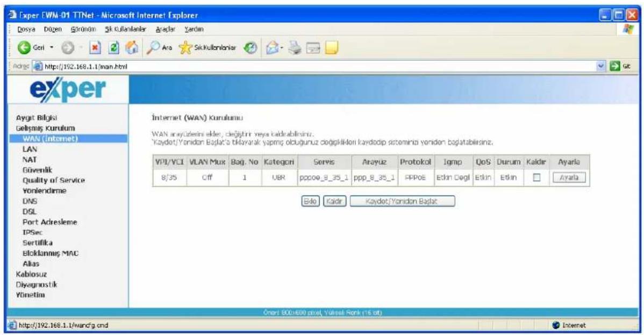The image size is (644, 335).
Task: Click the Internet zone globe icon
Action: tap(556, 325)
